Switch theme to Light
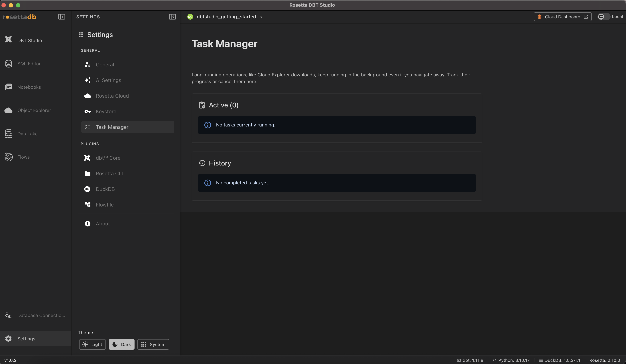The width and height of the screenshot is (626, 364). (x=92, y=344)
